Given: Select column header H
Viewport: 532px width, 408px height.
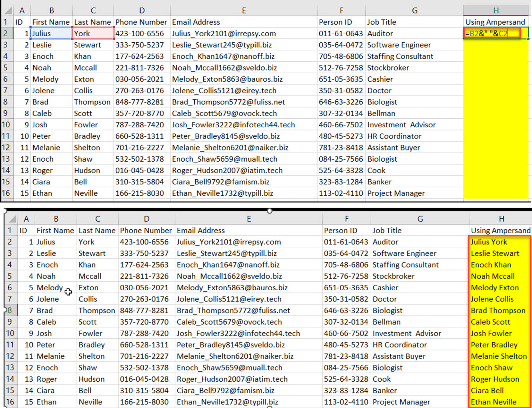Looking at the screenshot, I should coord(495,10).
